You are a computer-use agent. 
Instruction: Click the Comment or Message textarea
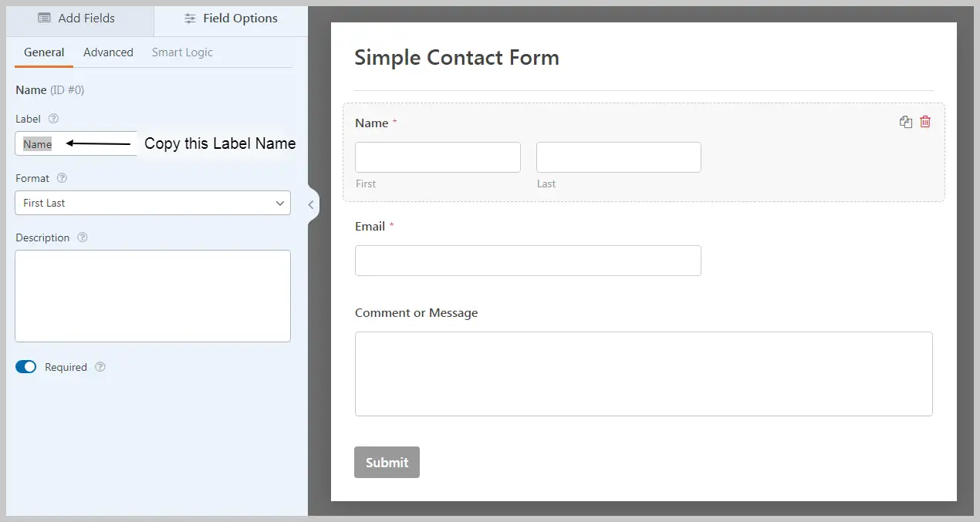click(x=644, y=374)
